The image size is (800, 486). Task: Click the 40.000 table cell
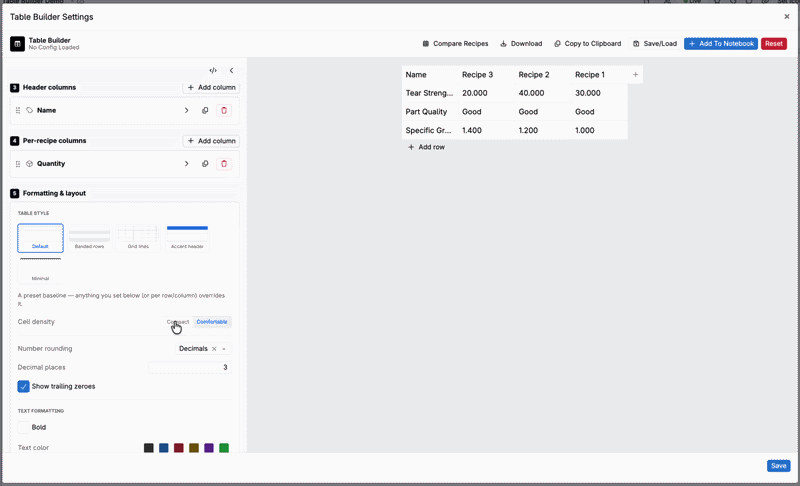coord(543,93)
